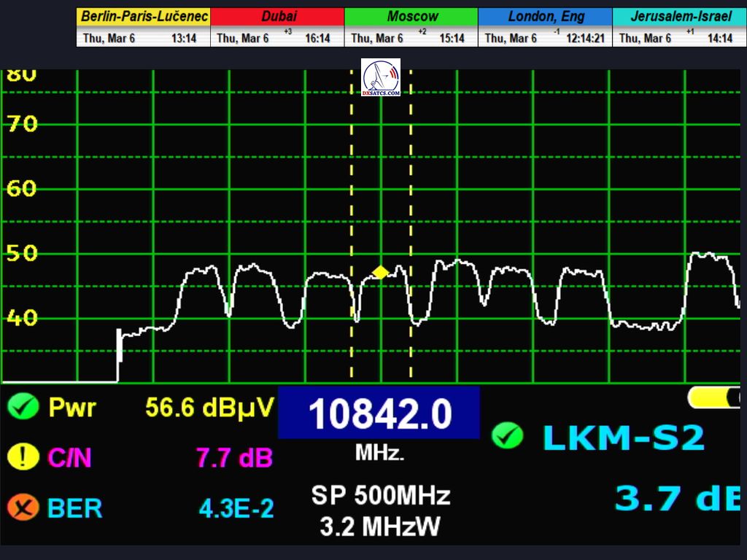Select the yellow diamond spectrum marker
747x560 pixels.
pos(380,273)
